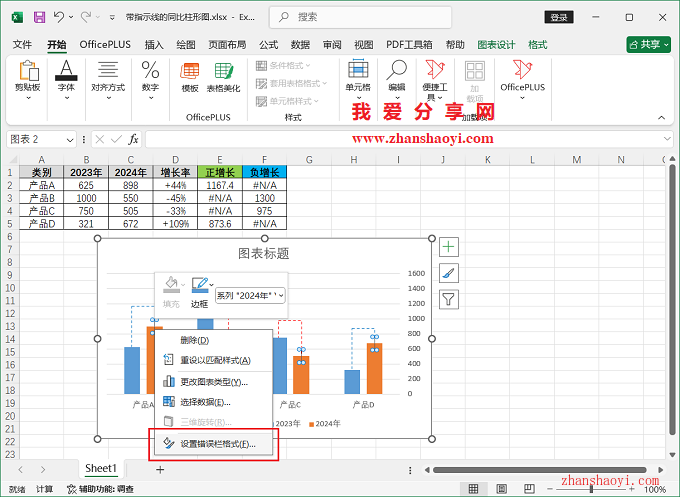Image resolution: width=680 pixels, height=497 pixels.
Task: Open the Name Box dropdown arrow
Action: coord(70,139)
